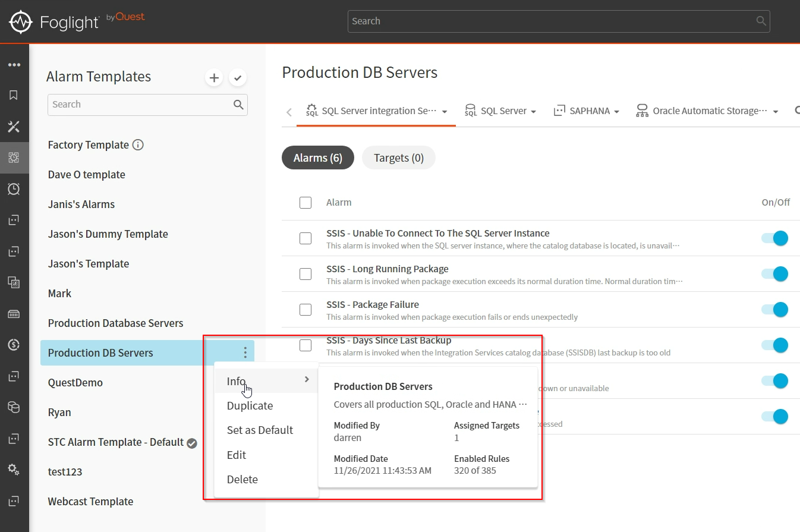The image size is (800, 532).
Task: Open the kebab menu on Production DB Servers
Action: (x=245, y=352)
